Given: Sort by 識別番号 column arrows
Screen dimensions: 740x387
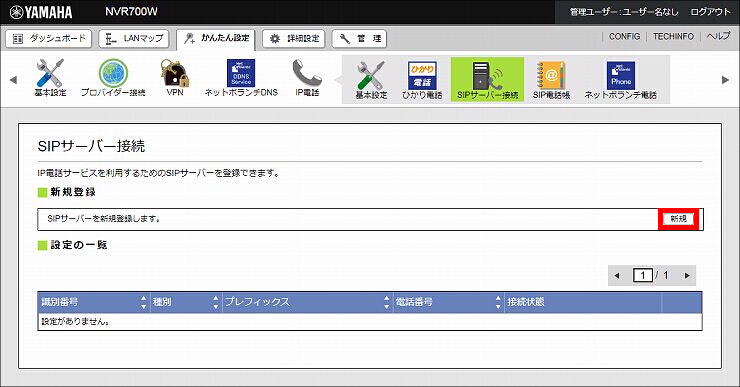Looking at the screenshot, I should [x=144, y=302].
